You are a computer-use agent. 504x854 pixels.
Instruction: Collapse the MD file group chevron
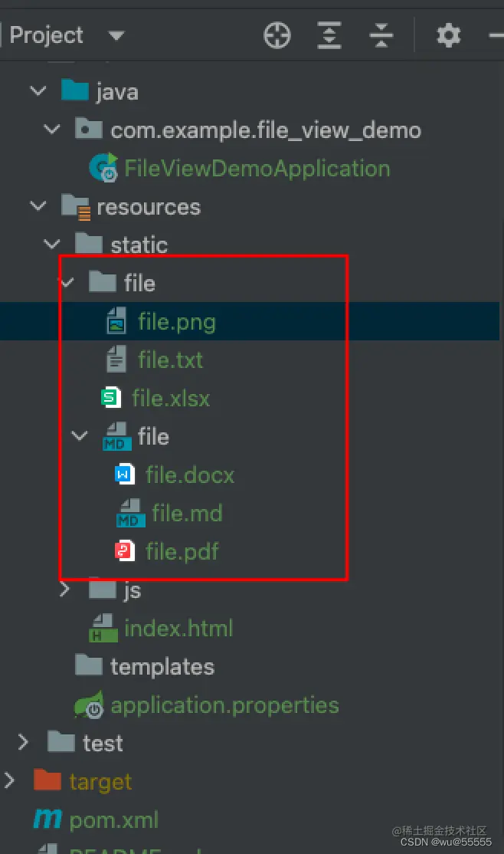(80, 435)
